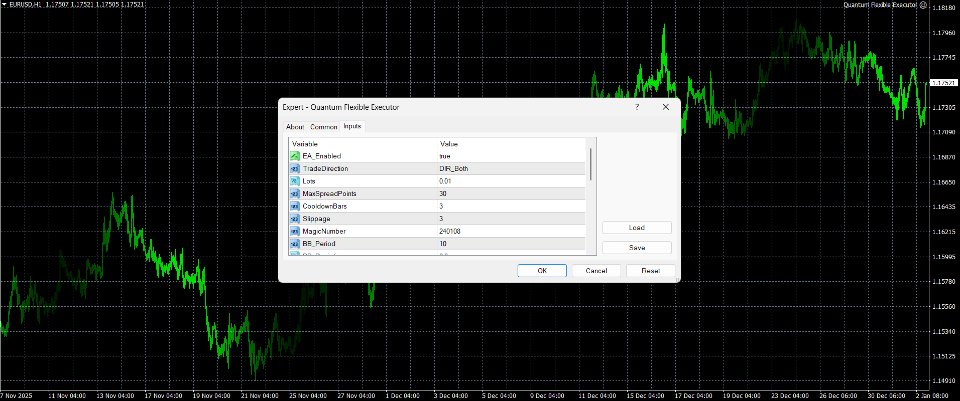This screenshot has width=960, height=401.
Task: Click the Slippage value 3
Action: click(x=441, y=219)
